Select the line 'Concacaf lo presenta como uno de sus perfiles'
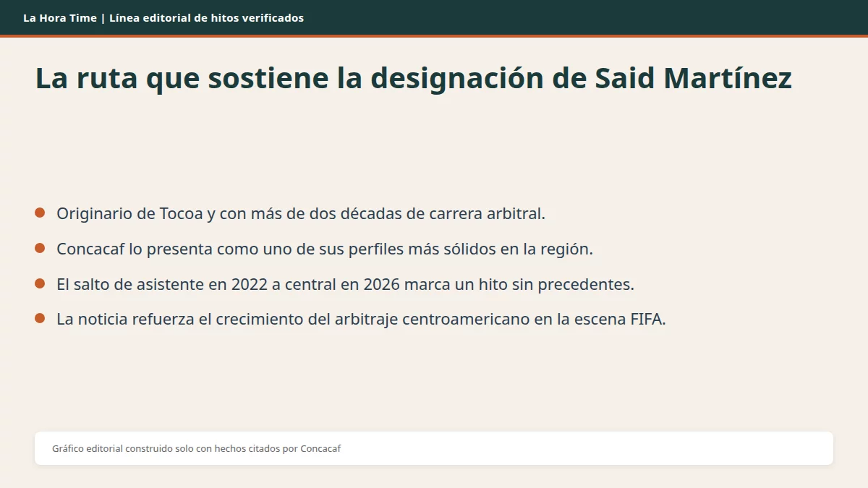868x488 pixels. pos(325,249)
